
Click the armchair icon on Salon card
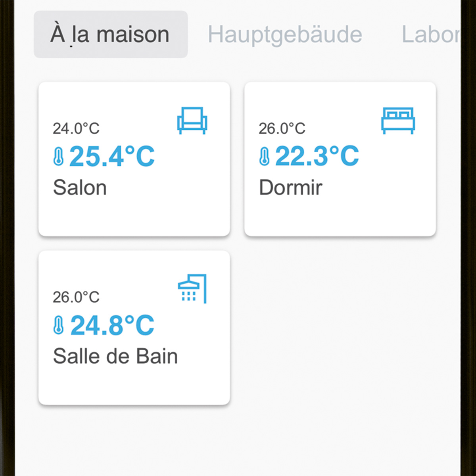tap(192, 121)
